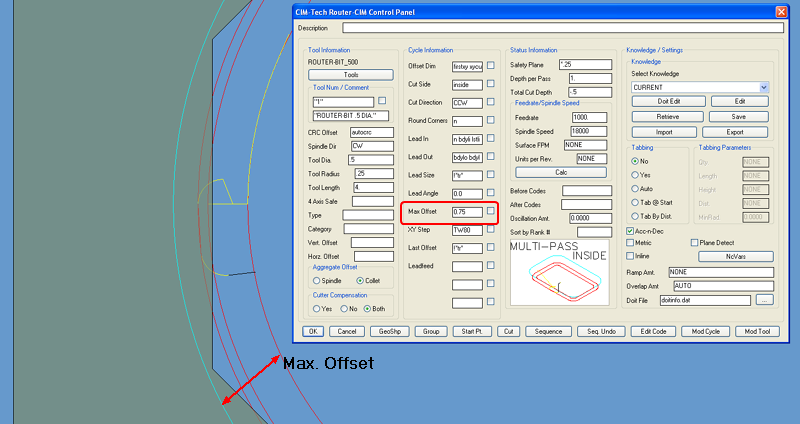Select Cutter Compensation No radio button
The height and width of the screenshot is (424, 800).
click(x=344, y=309)
